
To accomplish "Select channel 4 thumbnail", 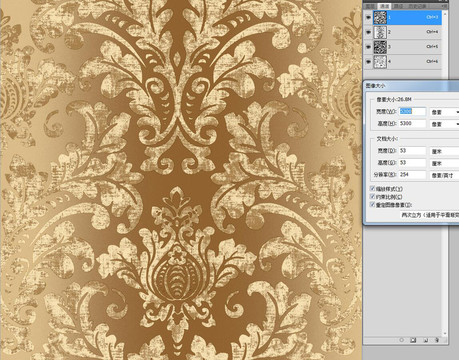I will [380, 62].
